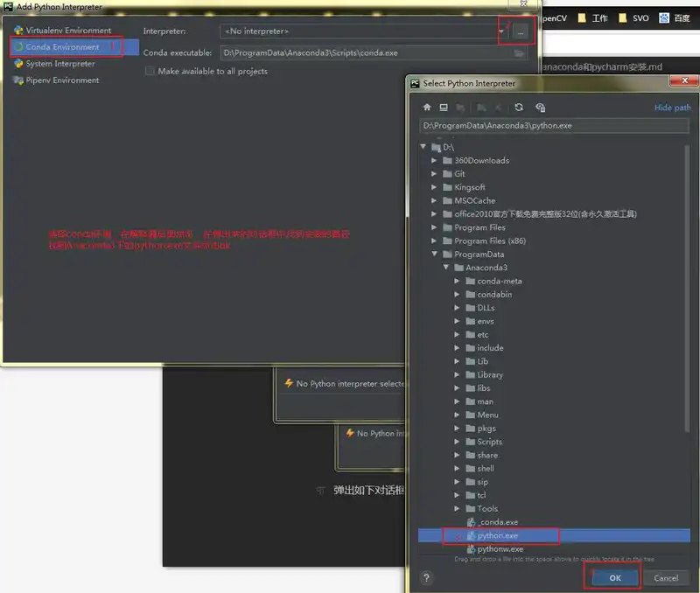This screenshot has height=593, width=700.
Task: Click the interpreter path text field
Action: point(554,126)
